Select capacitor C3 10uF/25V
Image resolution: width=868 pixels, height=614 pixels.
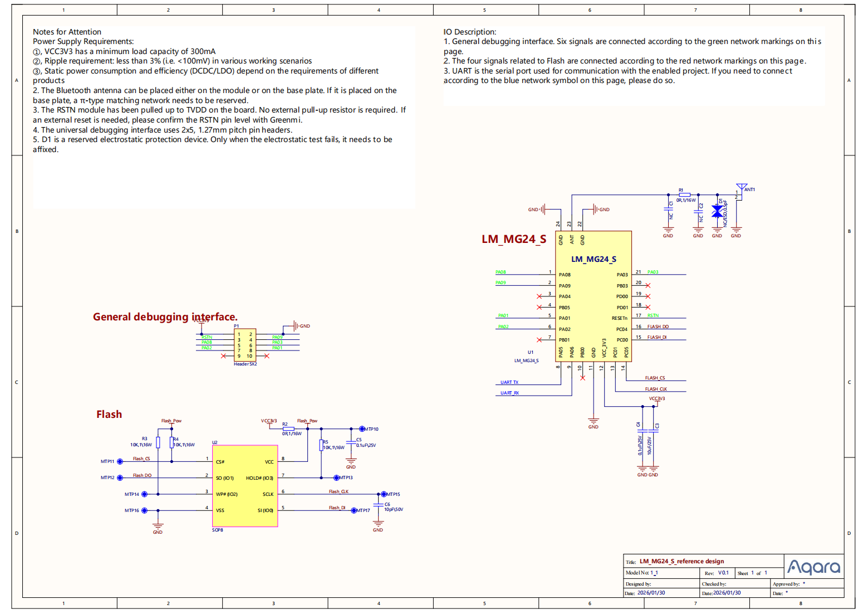pyautogui.click(x=654, y=432)
